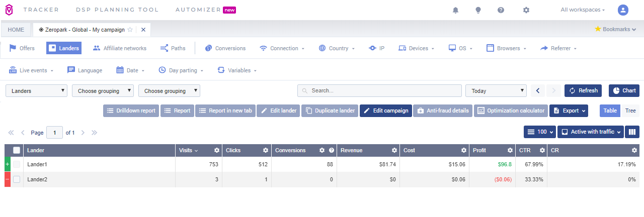Image resolution: width=644 pixels, height=217 pixels.
Task: Go to previous date range arrow
Action: (538, 90)
